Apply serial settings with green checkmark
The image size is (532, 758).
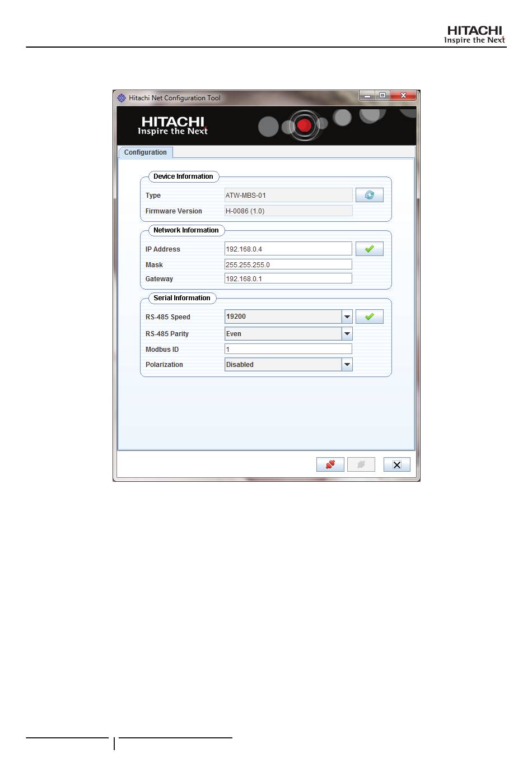click(370, 317)
